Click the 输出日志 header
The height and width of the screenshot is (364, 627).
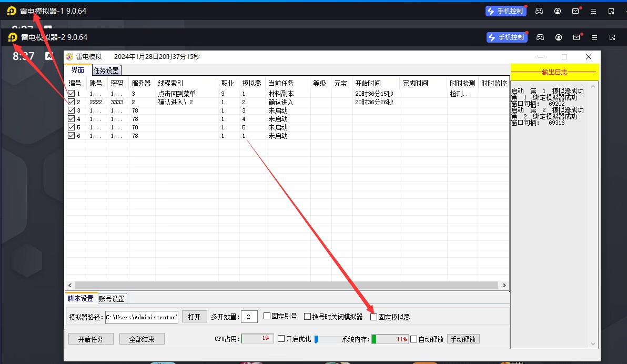point(554,72)
